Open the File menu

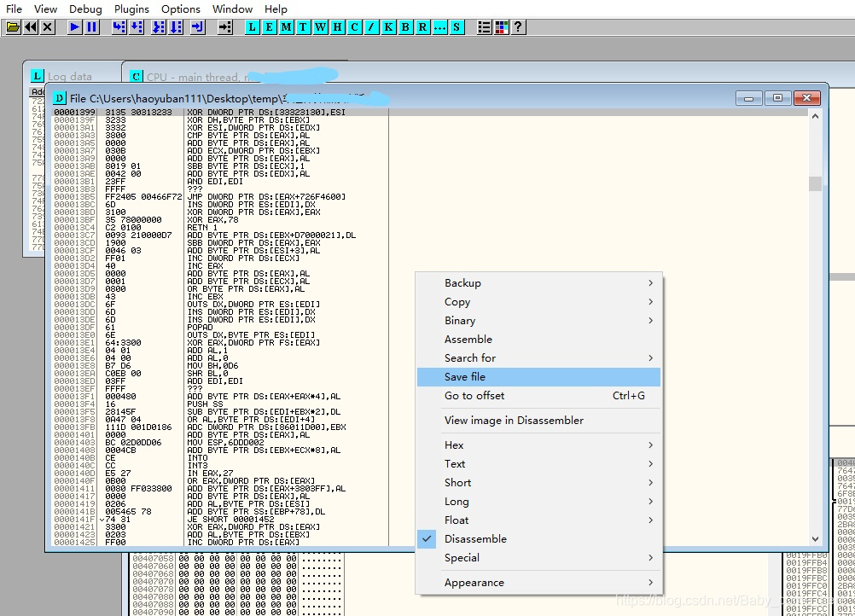pyautogui.click(x=14, y=9)
